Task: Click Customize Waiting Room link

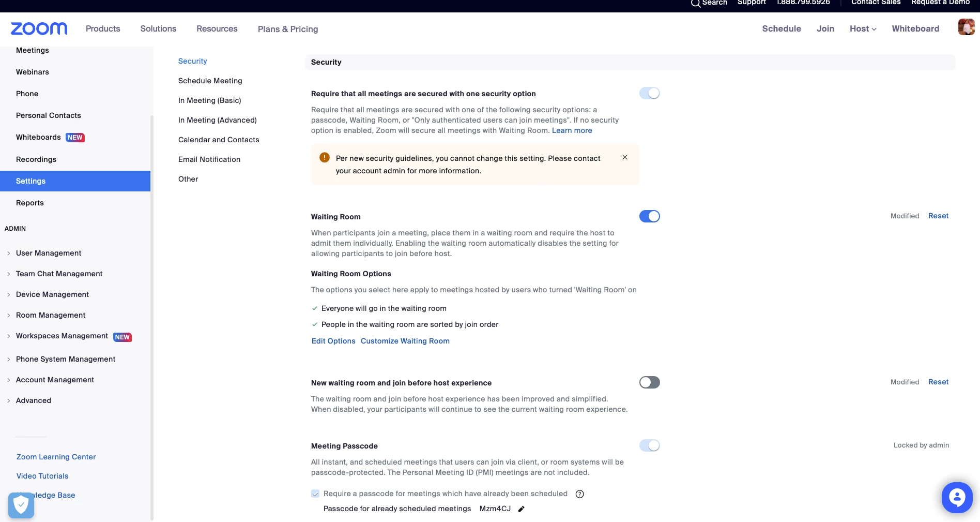Action: point(405,341)
